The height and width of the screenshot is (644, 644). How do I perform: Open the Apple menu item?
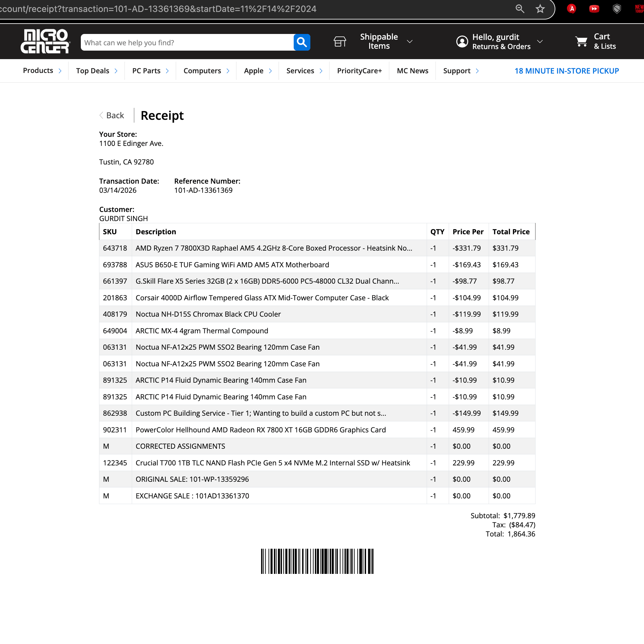(x=254, y=71)
